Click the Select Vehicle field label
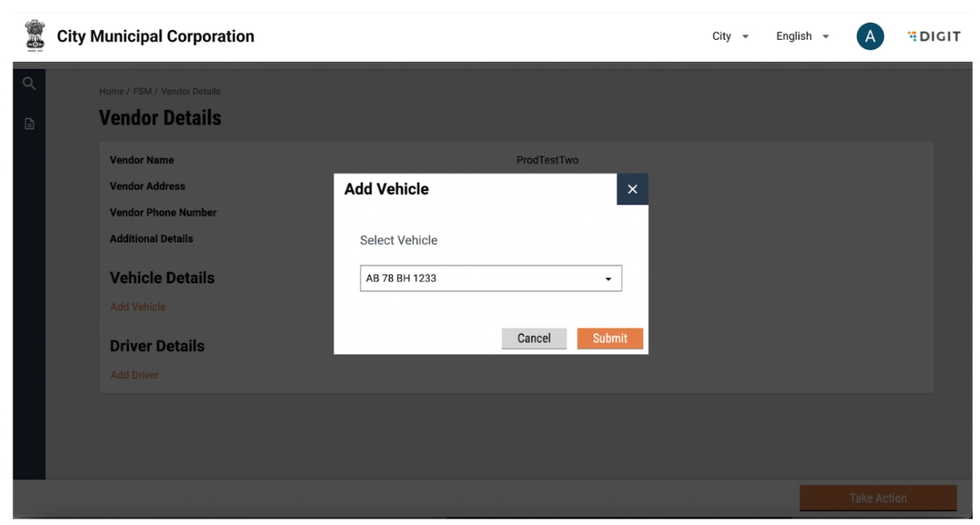Viewport: 980px width, 525px height. click(x=398, y=240)
